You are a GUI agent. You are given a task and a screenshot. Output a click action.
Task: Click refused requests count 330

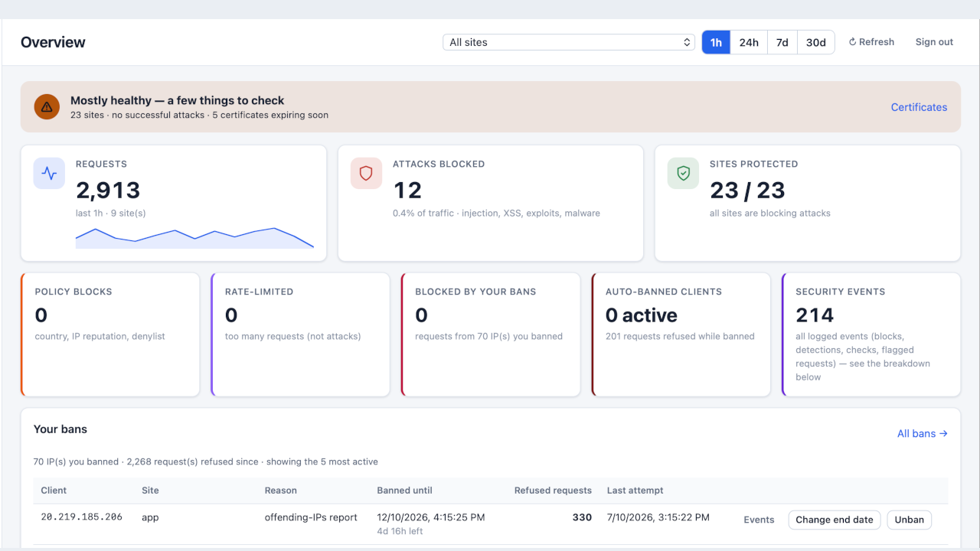[x=582, y=517]
